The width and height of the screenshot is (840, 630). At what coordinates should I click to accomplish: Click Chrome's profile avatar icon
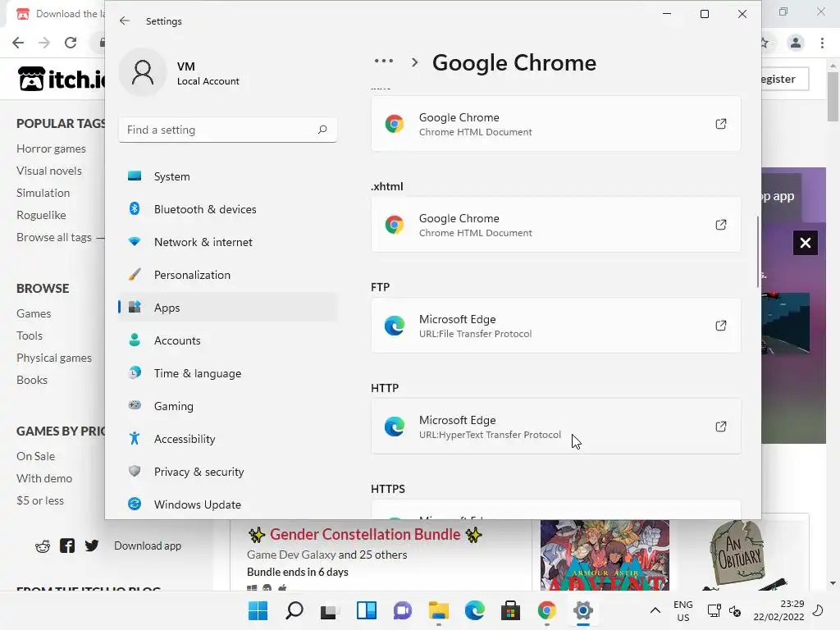click(x=796, y=43)
